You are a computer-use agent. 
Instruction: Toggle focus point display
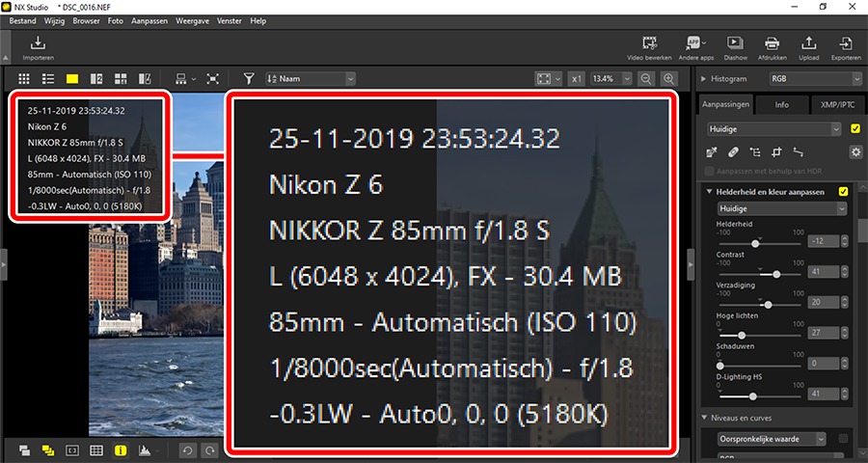(x=72, y=450)
